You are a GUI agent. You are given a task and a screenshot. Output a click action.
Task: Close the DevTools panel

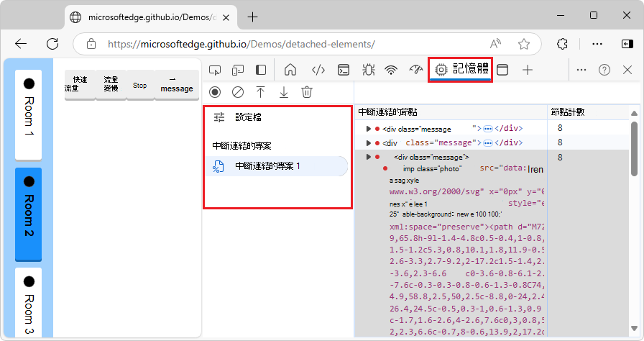(627, 71)
